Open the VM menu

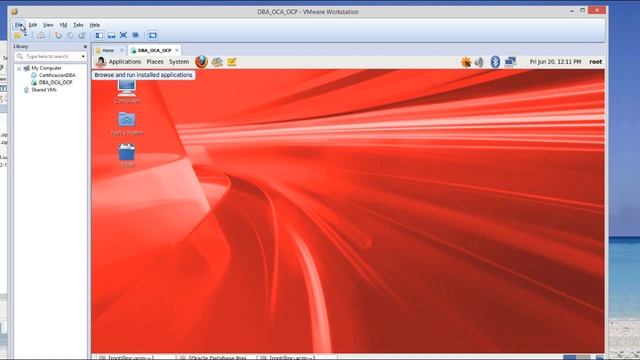point(63,25)
